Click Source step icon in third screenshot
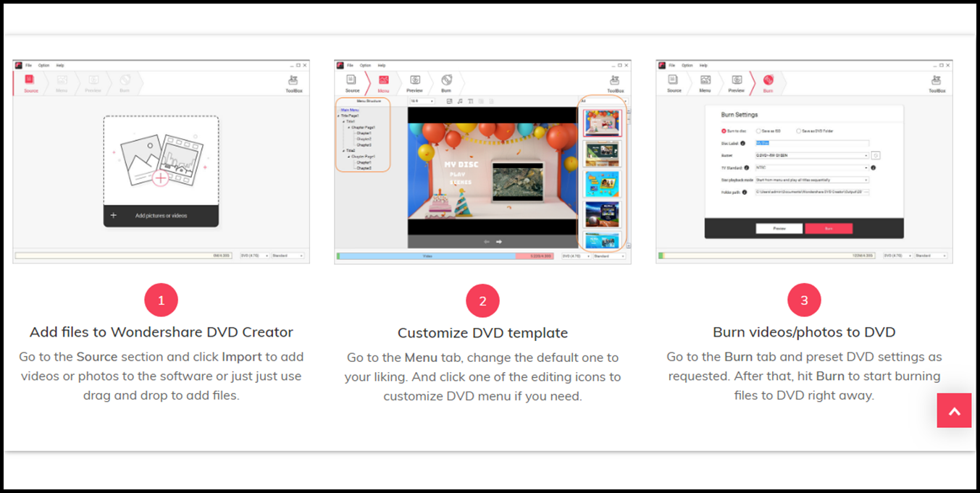Viewport: 980px width, 493px height. click(673, 80)
